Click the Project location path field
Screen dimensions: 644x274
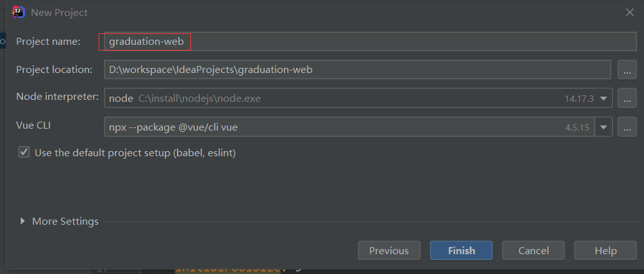pyautogui.click(x=358, y=70)
